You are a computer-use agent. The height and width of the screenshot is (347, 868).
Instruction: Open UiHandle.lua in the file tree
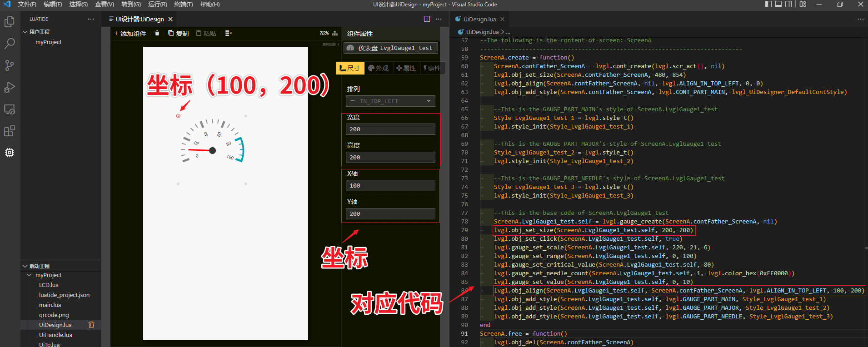coord(55,335)
